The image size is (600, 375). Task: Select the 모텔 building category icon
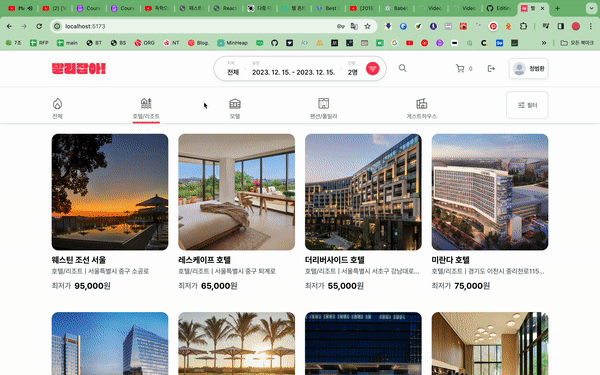(235, 104)
